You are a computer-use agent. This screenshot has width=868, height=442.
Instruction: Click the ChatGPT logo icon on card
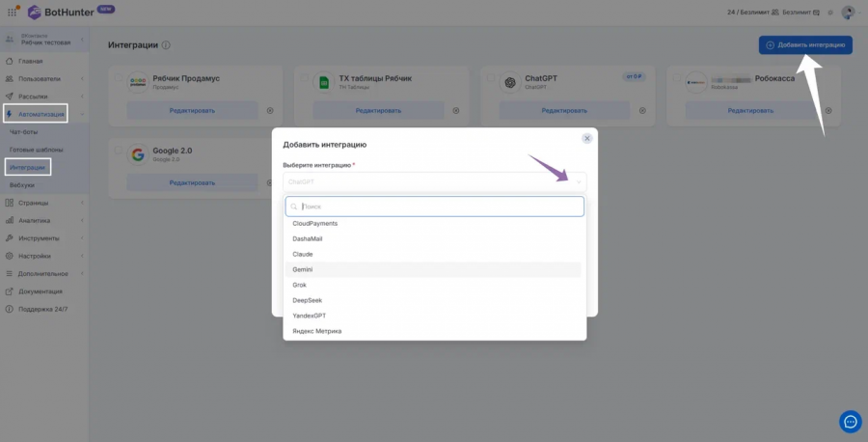pos(510,83)
